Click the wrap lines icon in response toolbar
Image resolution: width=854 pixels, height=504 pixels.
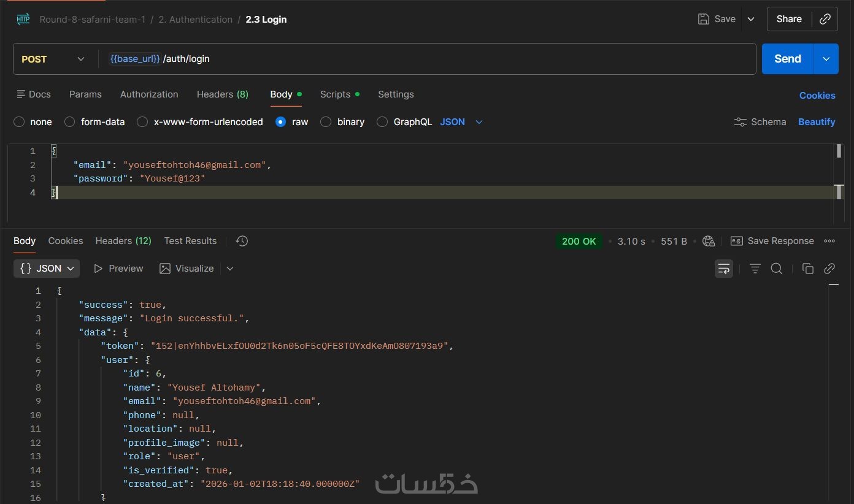724,269
